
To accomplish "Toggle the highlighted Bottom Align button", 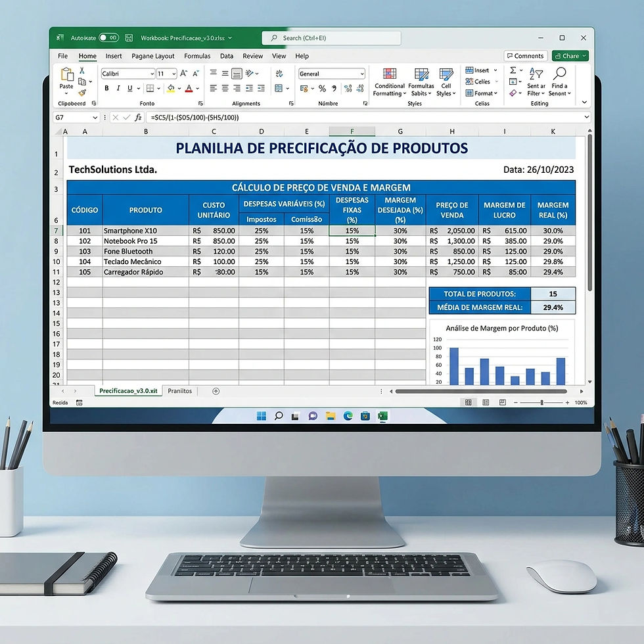I will tap(237, 74).
